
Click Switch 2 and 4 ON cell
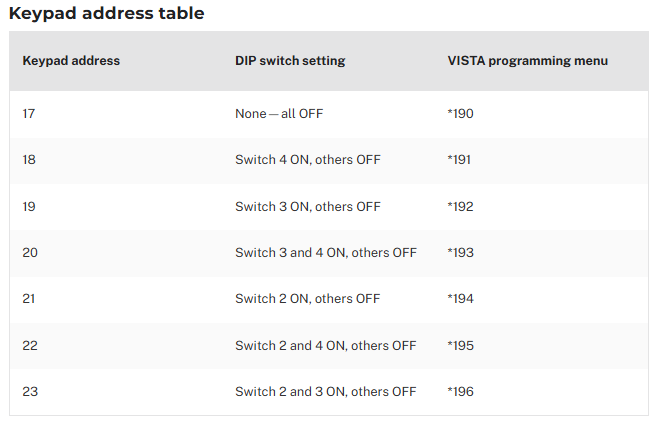(326, 345)
